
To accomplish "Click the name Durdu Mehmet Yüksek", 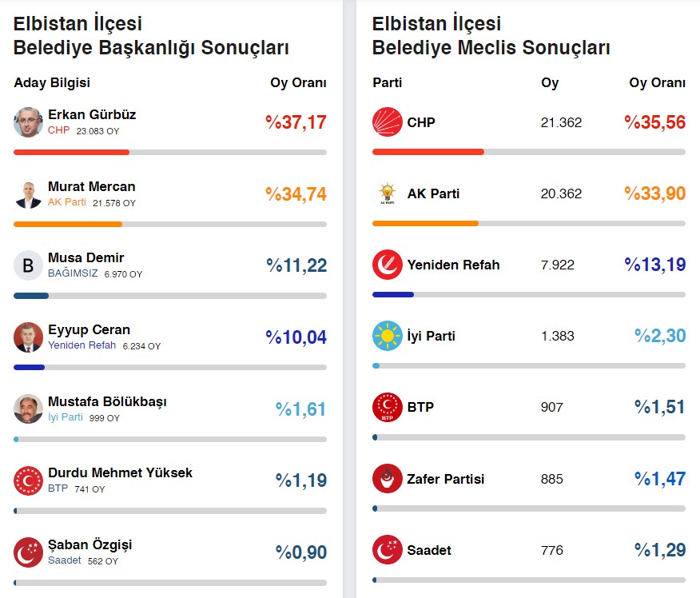I will pyautogui.click(x=120, y=472).
